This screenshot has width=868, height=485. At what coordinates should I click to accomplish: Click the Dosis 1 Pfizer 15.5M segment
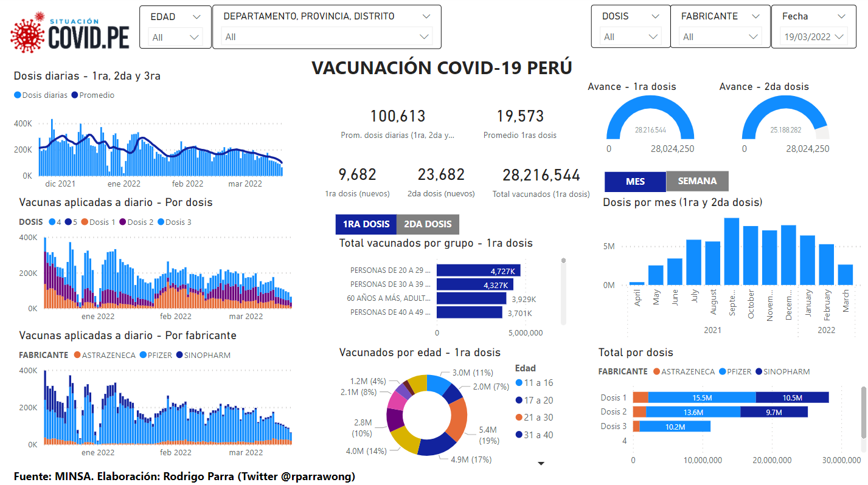click(702, 397)
